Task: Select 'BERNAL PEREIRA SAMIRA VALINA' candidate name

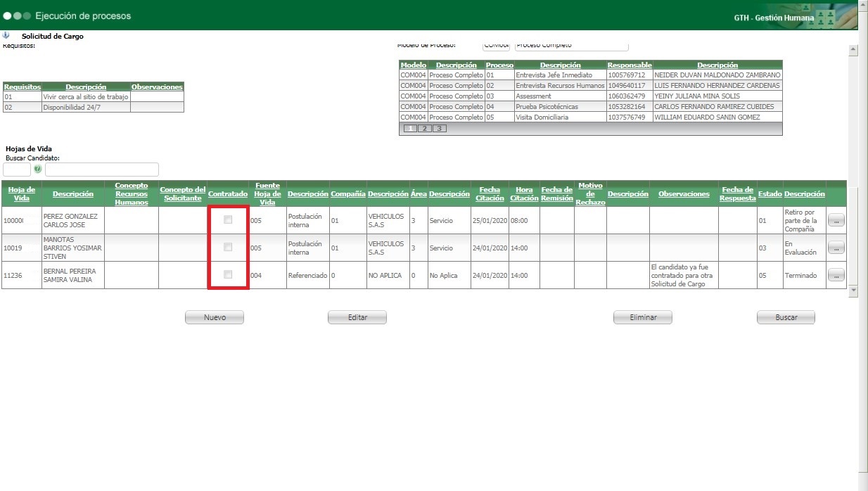Action: point(72,275)
